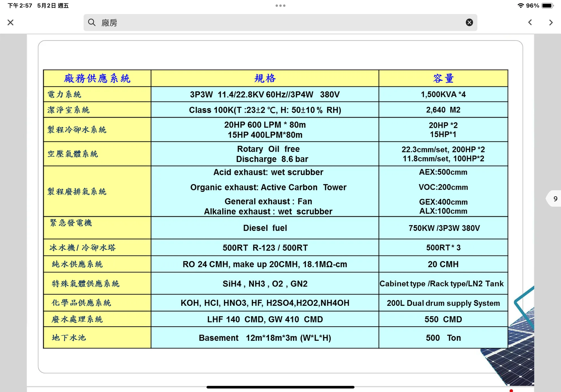561x392 pixels.
Task: Select the 製程廢排氣系統 row label
Action: 97,191
